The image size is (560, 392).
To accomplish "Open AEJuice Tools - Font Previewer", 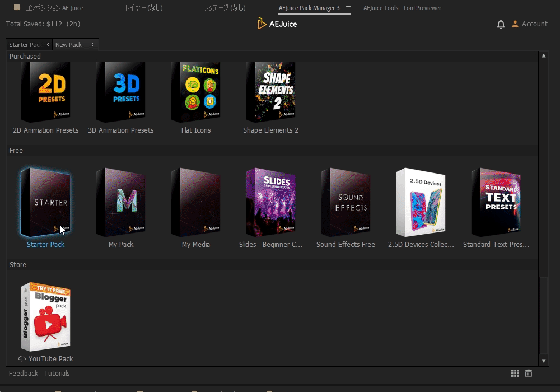I will point(402,8).
